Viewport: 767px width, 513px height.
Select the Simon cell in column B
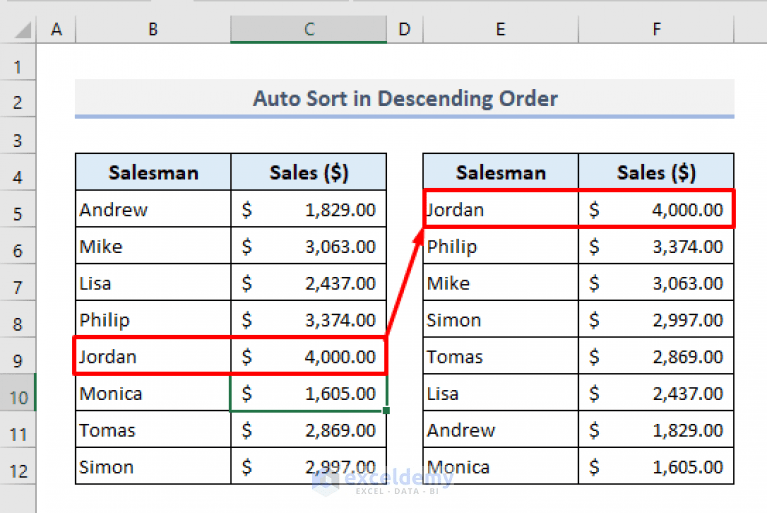click(x=153, y=467)
